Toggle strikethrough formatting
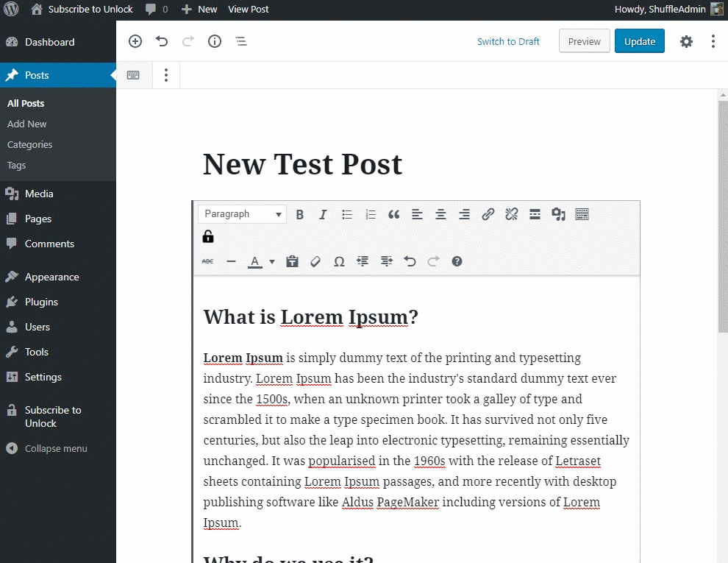 point(207,261)
